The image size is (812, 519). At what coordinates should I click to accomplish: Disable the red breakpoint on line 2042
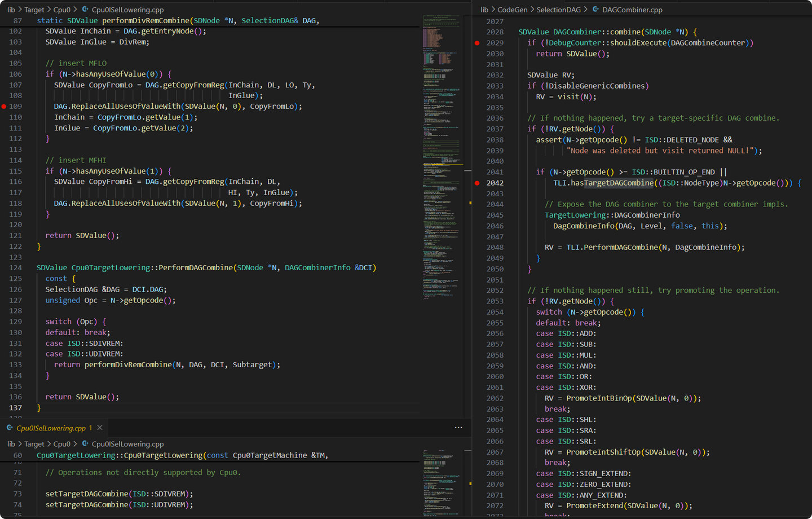click(477, 183)
